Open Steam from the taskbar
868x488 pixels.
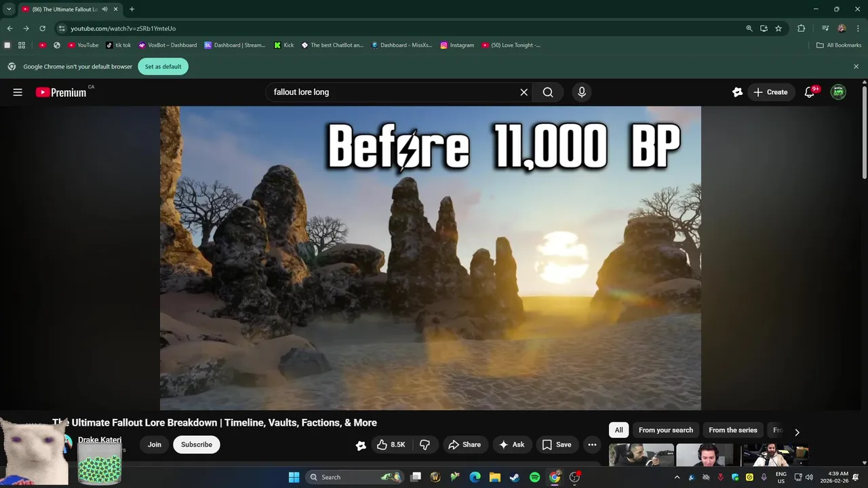coord(515,477)
